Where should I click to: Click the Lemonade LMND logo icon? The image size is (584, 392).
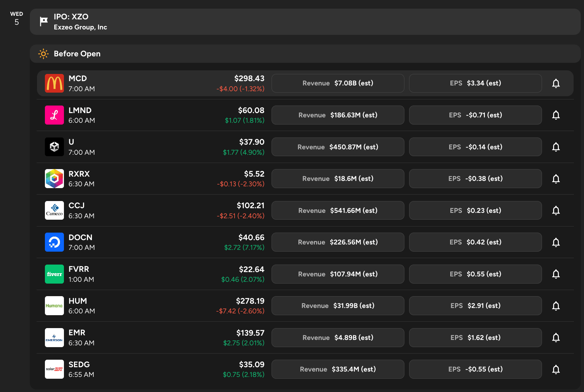(x=54, y=115)
